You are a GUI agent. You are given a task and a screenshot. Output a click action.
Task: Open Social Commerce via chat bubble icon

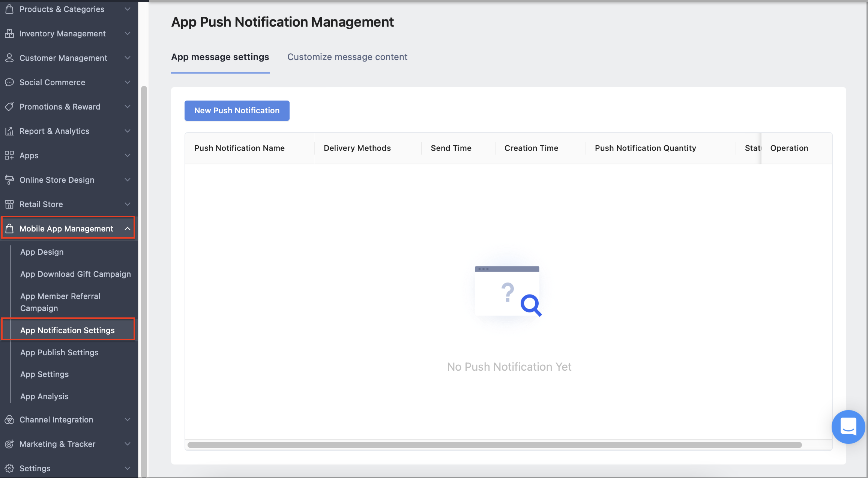(x=9, y=82)
